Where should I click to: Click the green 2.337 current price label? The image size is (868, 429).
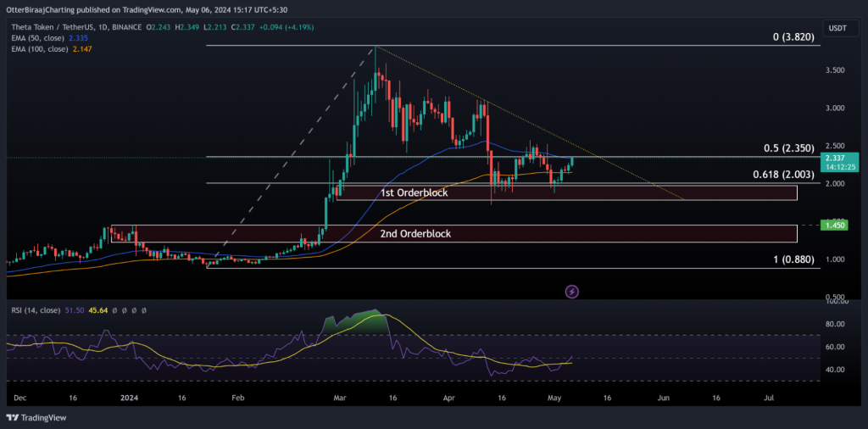(x=843, y=158)
